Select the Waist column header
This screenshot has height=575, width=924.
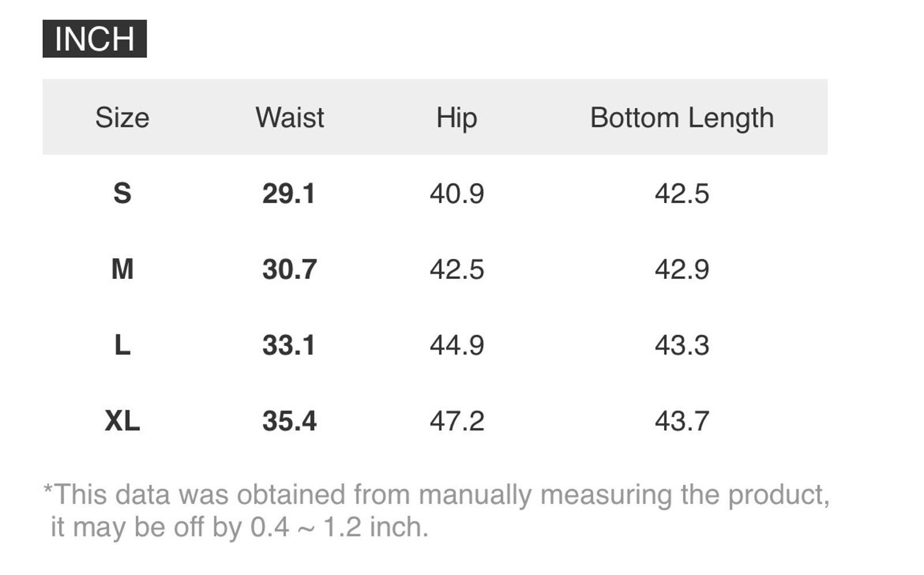pos(289,118)
